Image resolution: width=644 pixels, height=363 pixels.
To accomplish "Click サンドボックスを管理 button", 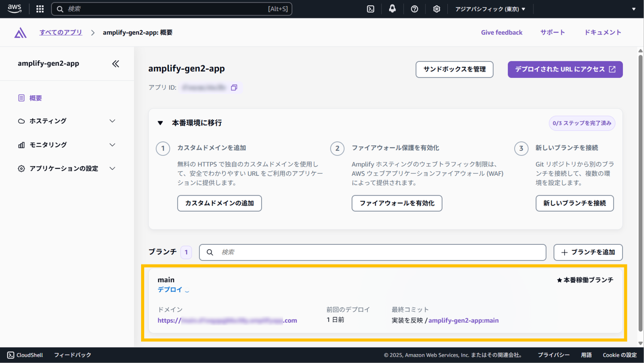I will [x=455, y=69].
